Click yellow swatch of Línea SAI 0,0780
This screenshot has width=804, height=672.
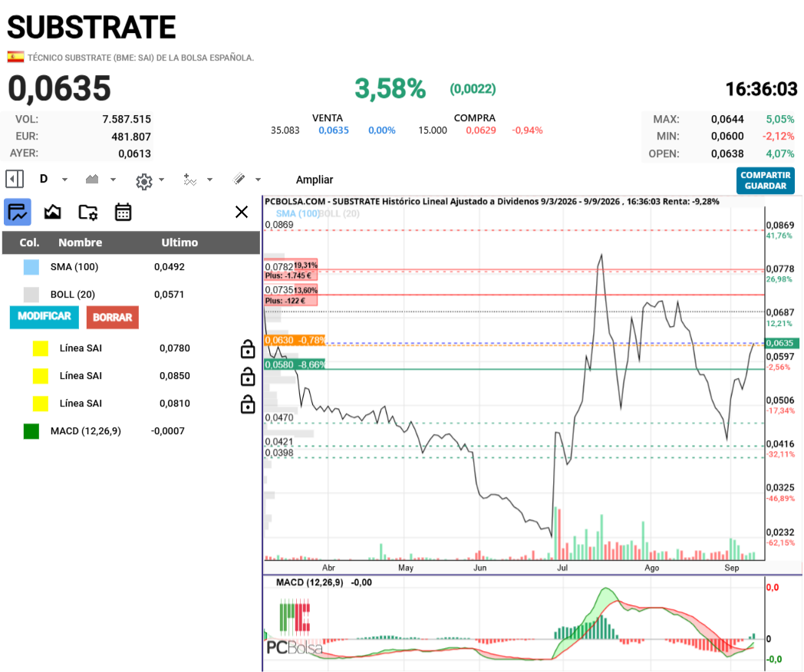pos(41,348)
